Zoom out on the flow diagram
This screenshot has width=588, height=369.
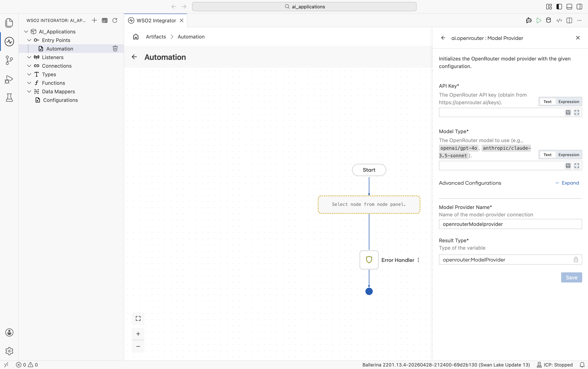coord(138,346)
